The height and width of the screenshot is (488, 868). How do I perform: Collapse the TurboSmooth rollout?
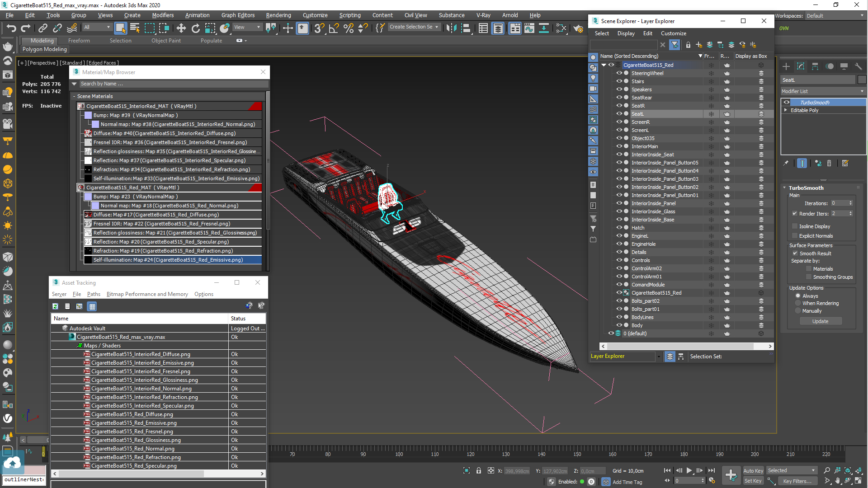784,188
